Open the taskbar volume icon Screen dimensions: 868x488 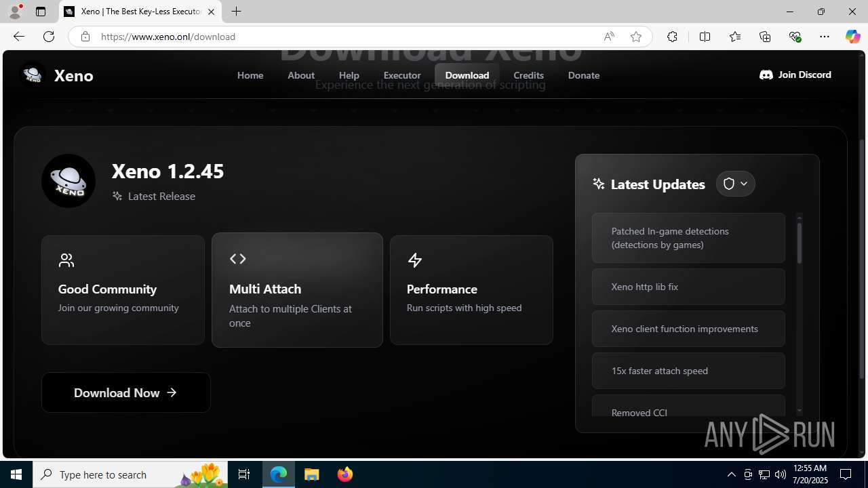[780, 474]
